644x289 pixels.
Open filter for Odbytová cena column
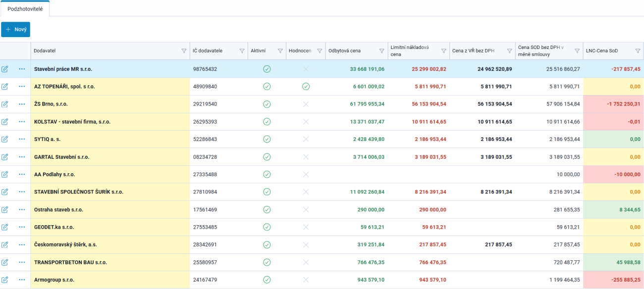coord(381,51)
